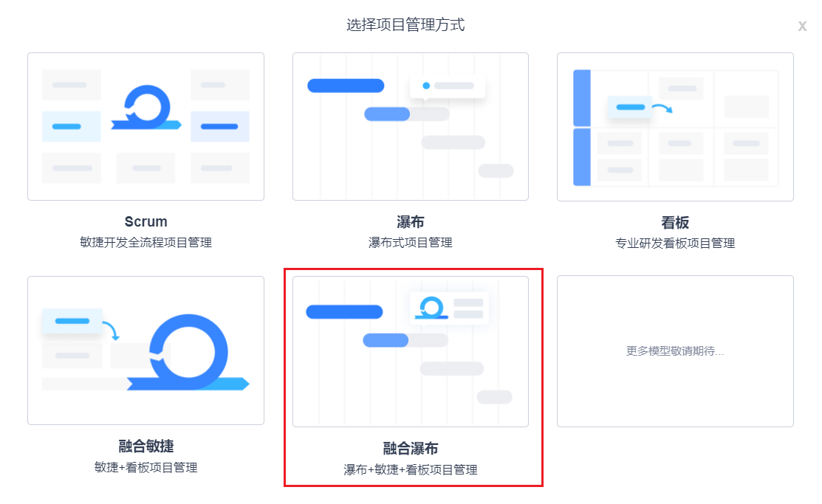Click the 瀑布+敏捷+看板项目管理 description text

pos(411,470)
